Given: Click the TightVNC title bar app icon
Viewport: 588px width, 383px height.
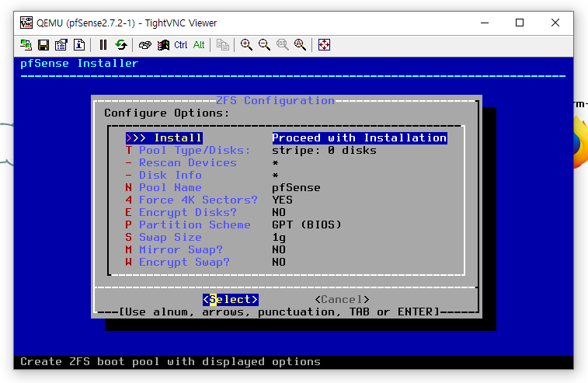Looking at the screenshot, I should (26, 23).
